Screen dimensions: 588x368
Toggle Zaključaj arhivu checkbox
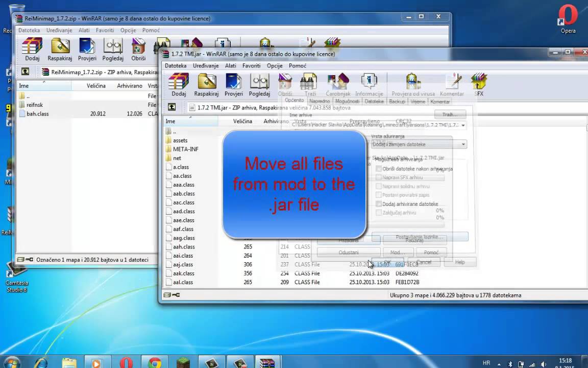(x=379, y=213)
